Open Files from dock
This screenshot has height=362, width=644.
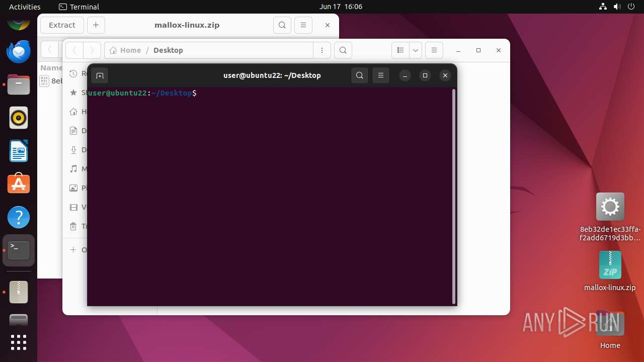(x=19, y=84)
